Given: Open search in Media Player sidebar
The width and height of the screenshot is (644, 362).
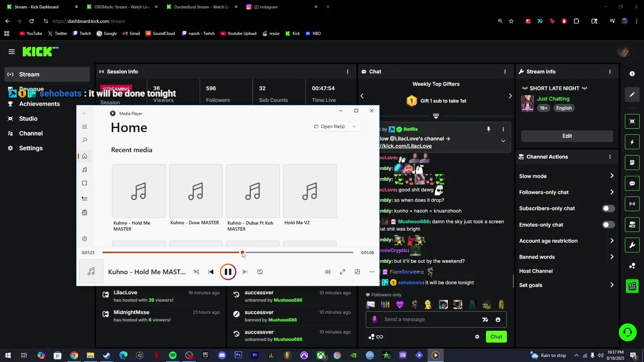Looking at the screenshot, I should [x=85, y=140].
